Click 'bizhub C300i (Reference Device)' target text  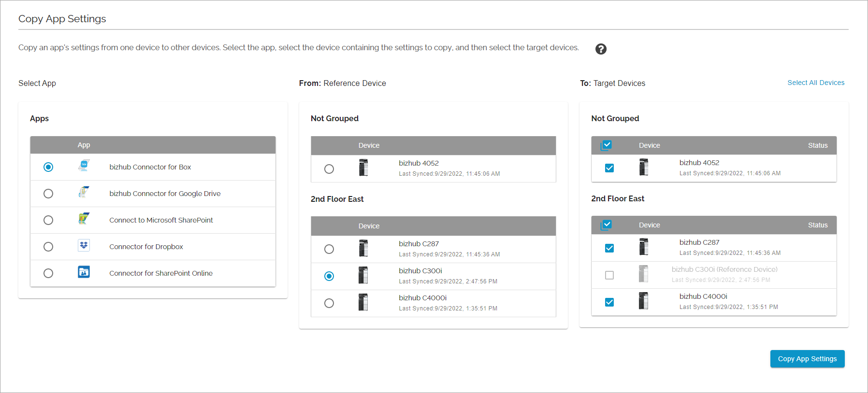pyautogui.click(x=724, y=269)
